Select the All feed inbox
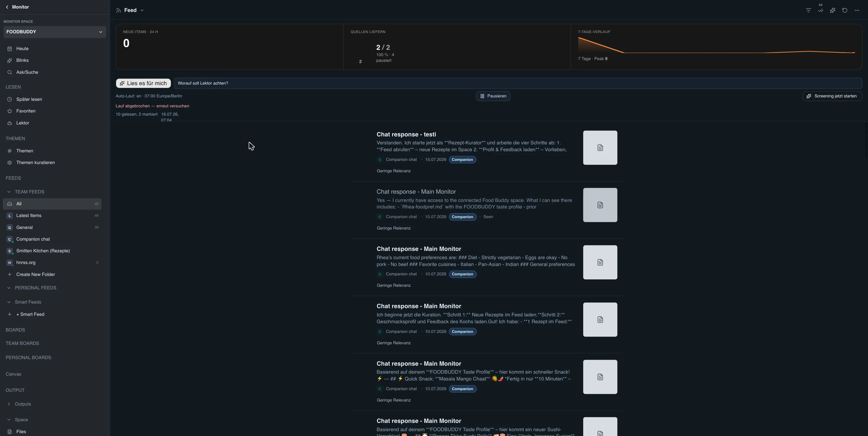The height and width of the screenshot is (436, 868). [52, 204]
